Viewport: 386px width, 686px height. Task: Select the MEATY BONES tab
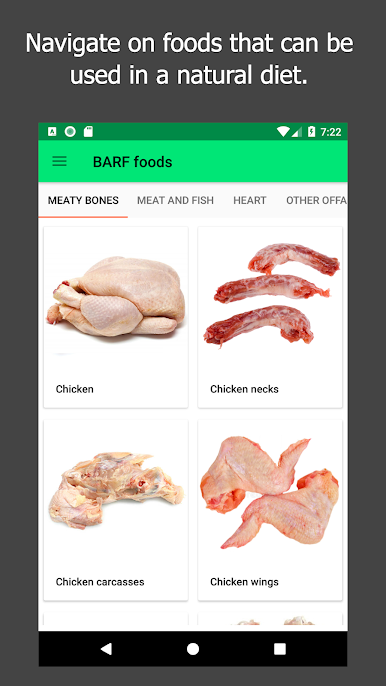(x=83, y=200)
